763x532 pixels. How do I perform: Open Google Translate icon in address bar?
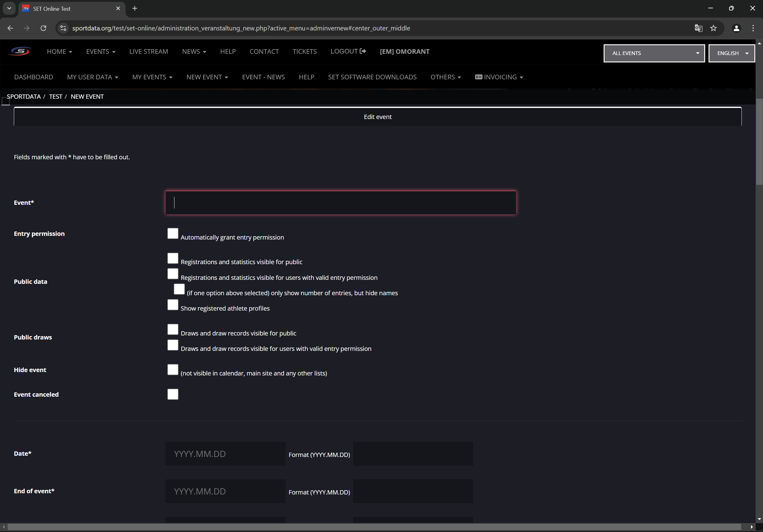click(x=698, y=28)
